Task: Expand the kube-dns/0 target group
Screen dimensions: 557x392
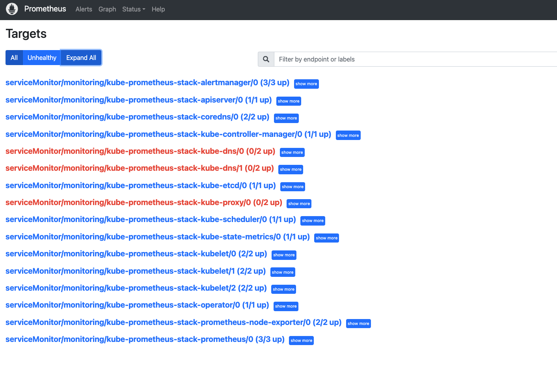Action: (x=292, y=153)
